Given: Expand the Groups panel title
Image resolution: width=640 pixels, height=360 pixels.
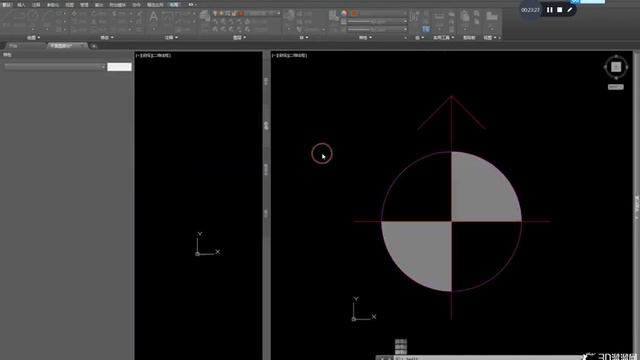Looking at the screenshot, I should click(x=420, y=38).
